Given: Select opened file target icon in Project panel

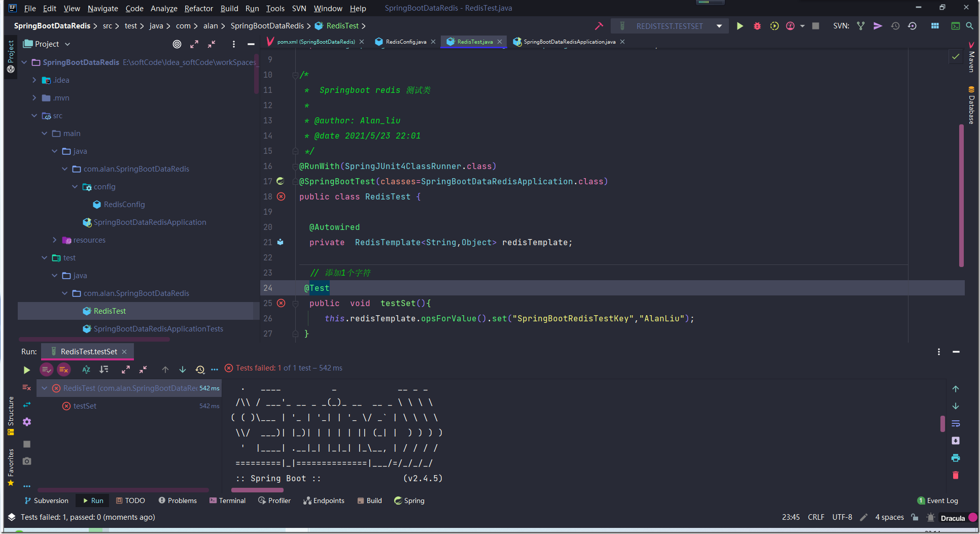Looking at the screenshot, I should (x=177, y=44).
